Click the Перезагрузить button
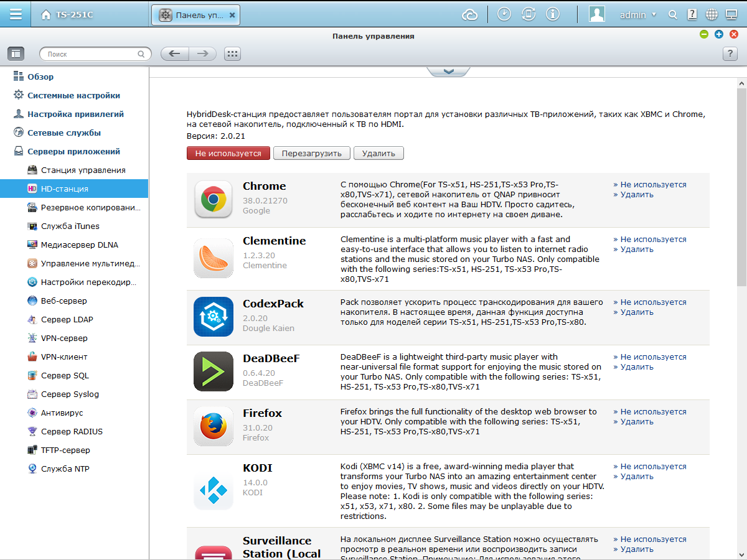This screenshot has width=747, height=560. (x=312, y=153)
